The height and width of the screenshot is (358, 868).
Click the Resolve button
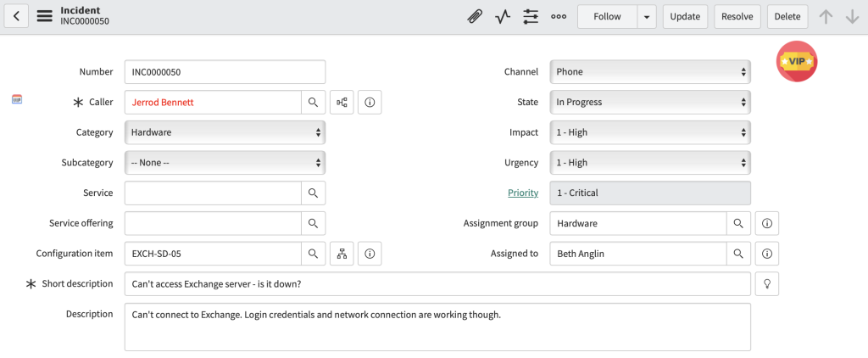pyautogui.click(x=737, y=17)
